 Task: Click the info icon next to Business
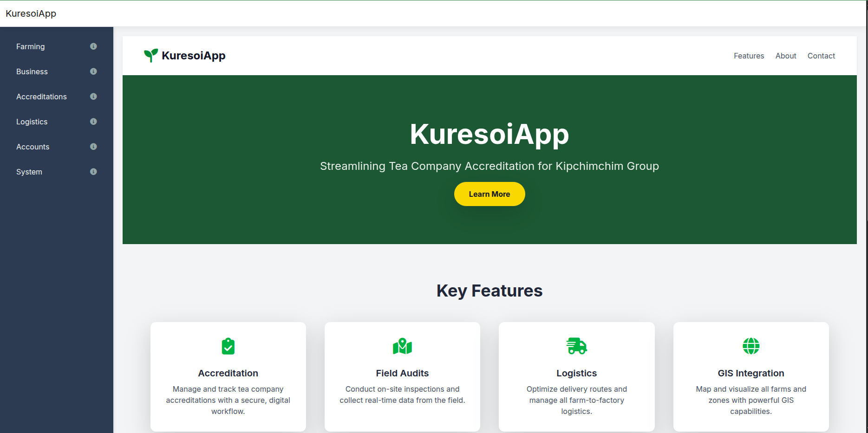[93, 71]
